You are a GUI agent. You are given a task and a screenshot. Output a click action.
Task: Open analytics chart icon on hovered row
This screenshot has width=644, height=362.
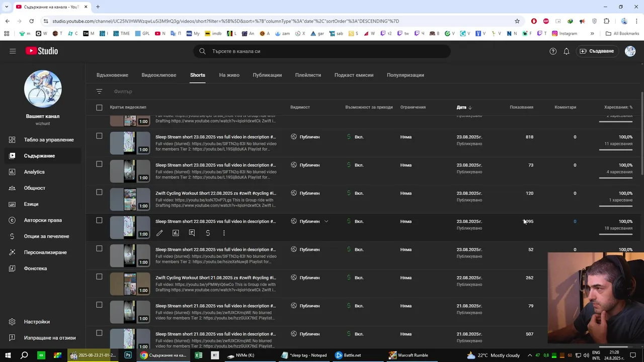[176, 233]
